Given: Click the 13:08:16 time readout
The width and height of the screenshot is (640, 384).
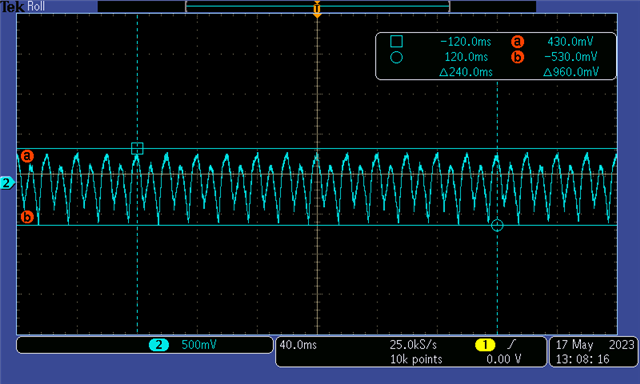Looking at the screenshot, I should (x=582, y=359).
